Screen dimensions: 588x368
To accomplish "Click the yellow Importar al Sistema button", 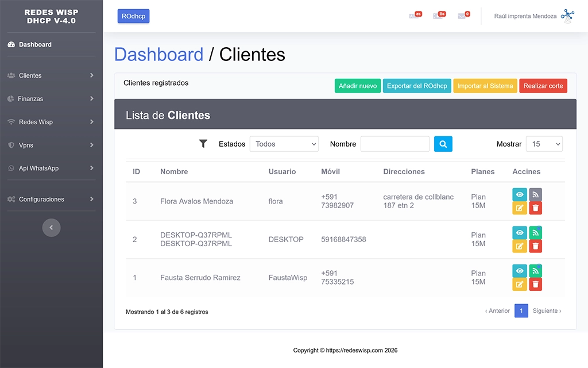I will pos(485,86).
